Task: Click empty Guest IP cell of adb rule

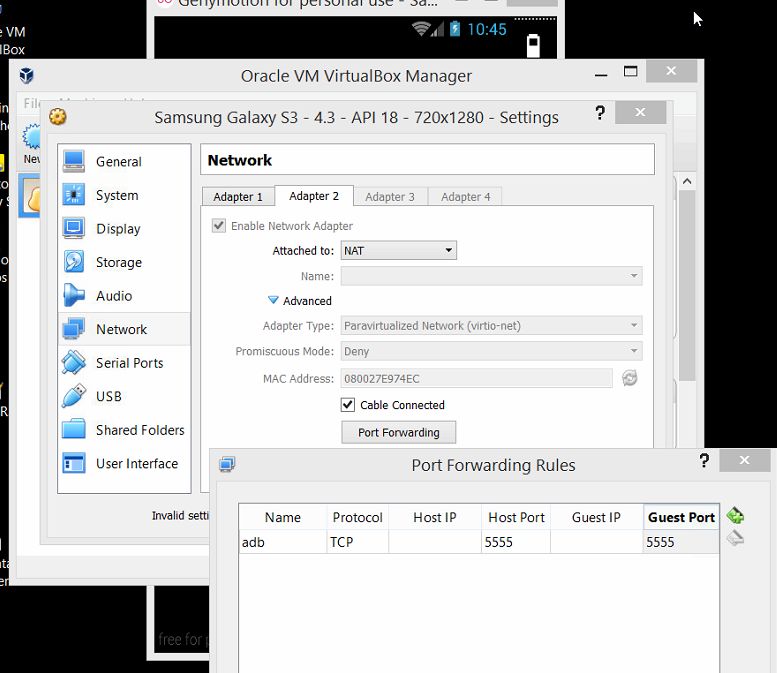Action: 596,542
